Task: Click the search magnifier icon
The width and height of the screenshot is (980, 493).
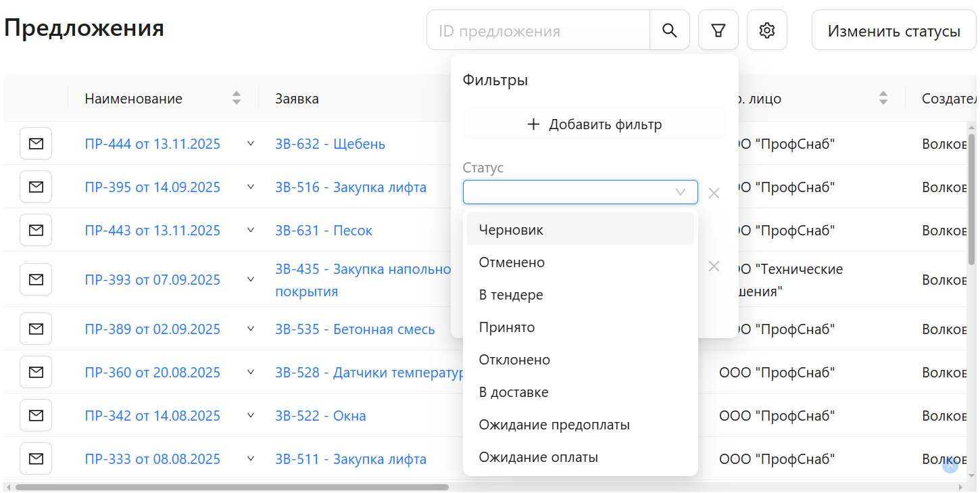Action: (x=669, y=30)
